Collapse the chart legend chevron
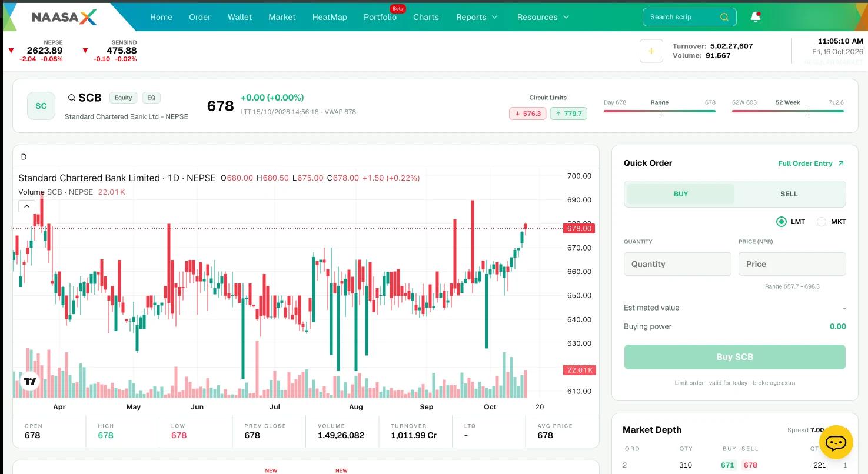The height and width of the screenshot is (474, 868). (26, 206)
